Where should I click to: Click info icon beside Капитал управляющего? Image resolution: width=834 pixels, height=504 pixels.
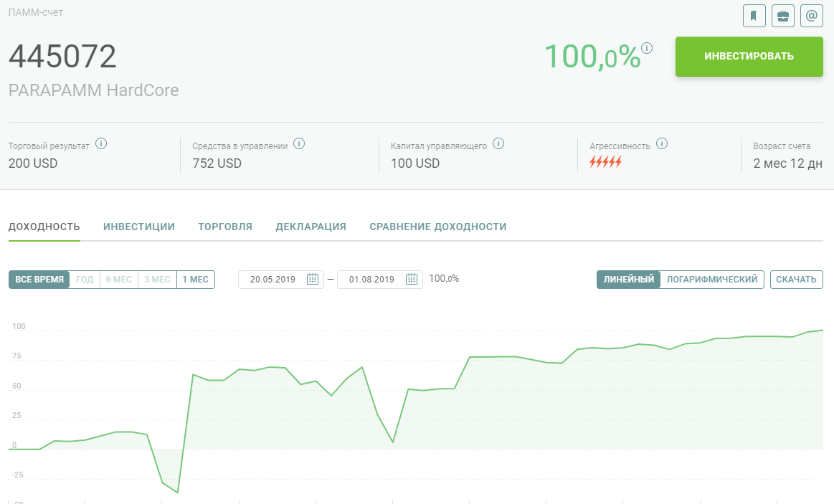[x=498, y=143]
